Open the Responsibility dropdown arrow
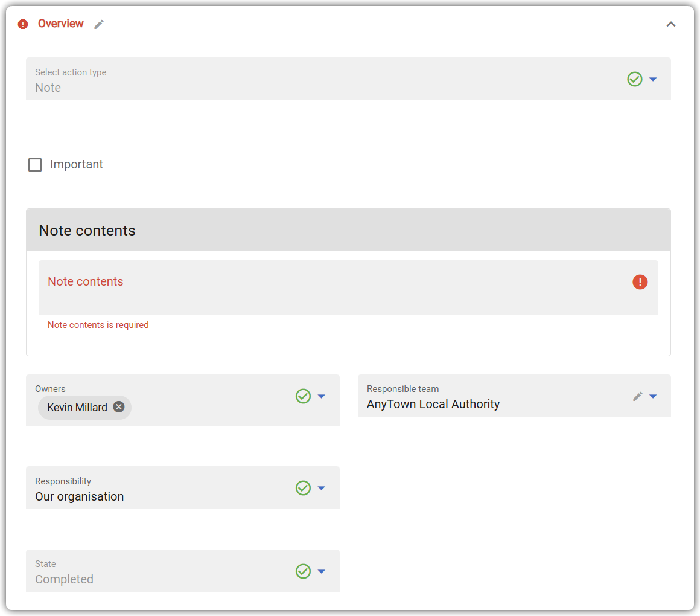 click(322, 488)
